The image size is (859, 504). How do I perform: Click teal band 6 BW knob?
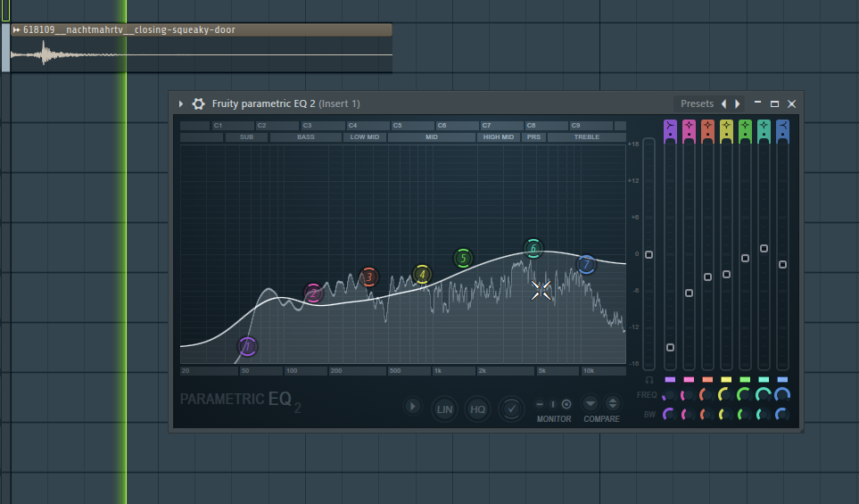[764, 414]
